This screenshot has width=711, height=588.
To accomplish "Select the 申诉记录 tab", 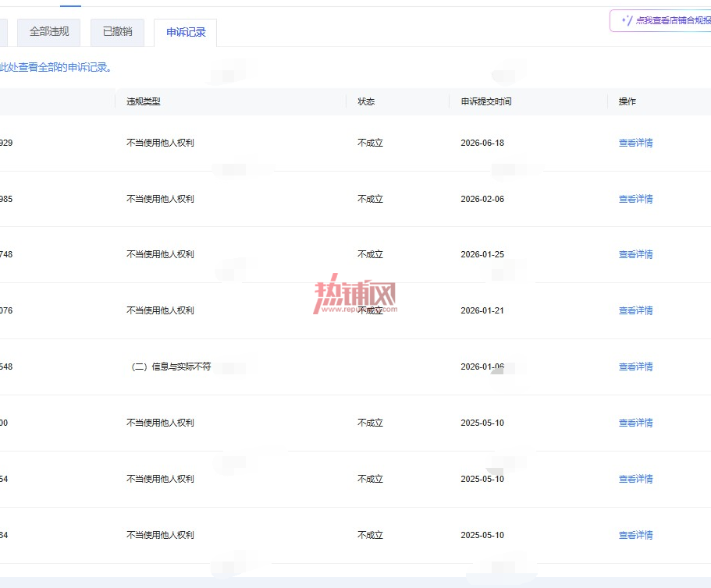I will click(x=186, y=33).
